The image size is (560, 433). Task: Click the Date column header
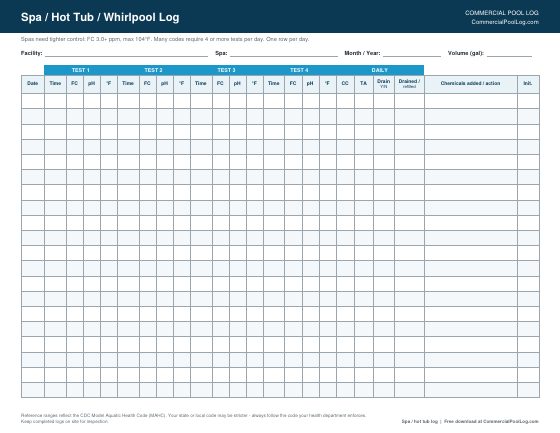point(32,84)
